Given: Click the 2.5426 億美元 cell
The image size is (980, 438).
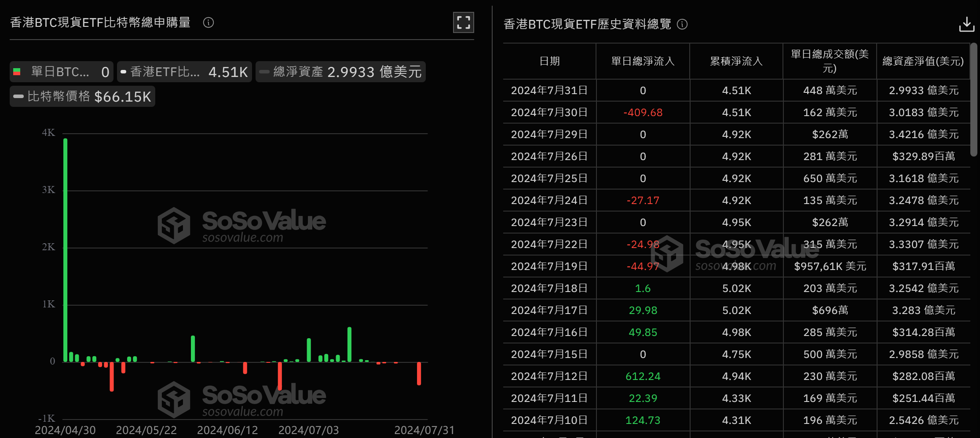Looking at the screenshot, I should click(x=923, y=420).
